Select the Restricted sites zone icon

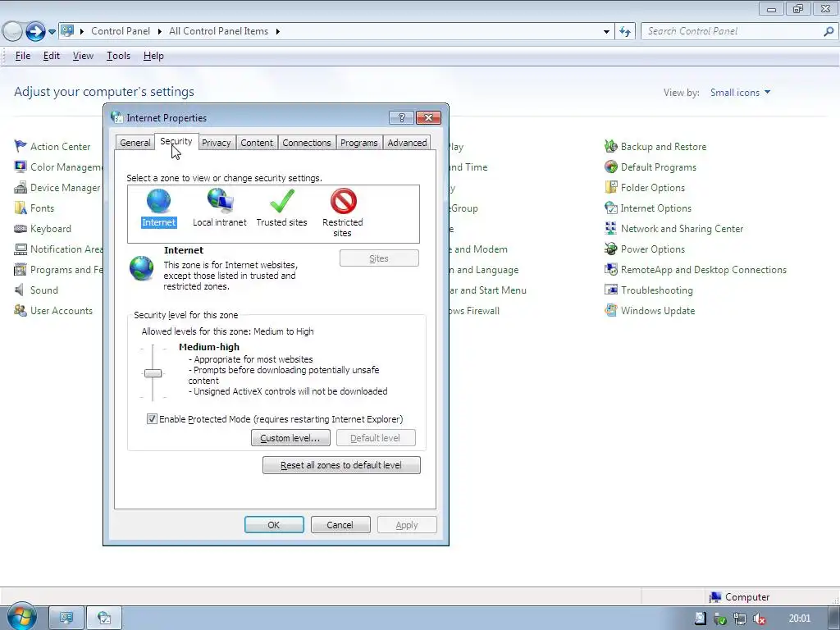pyautogui.click(x=343, y=201)
